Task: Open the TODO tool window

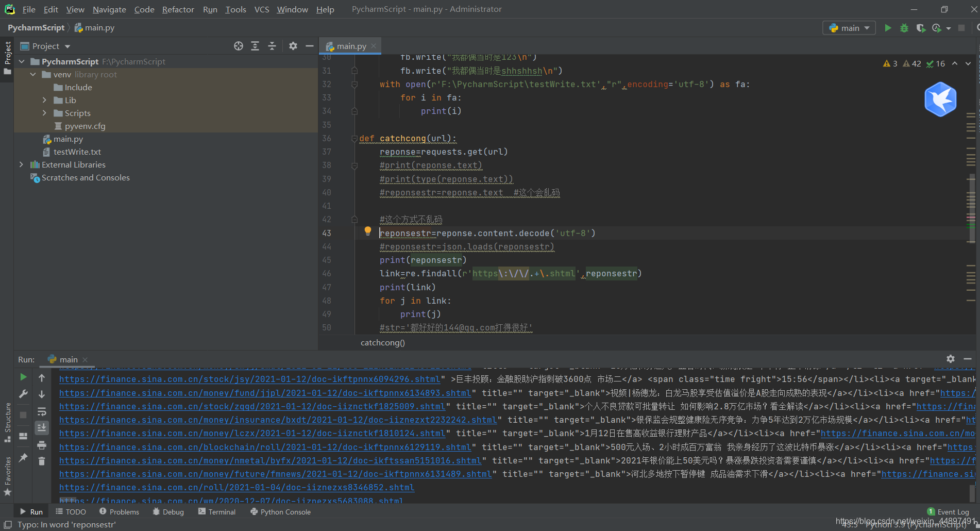Action: [71, 511]
